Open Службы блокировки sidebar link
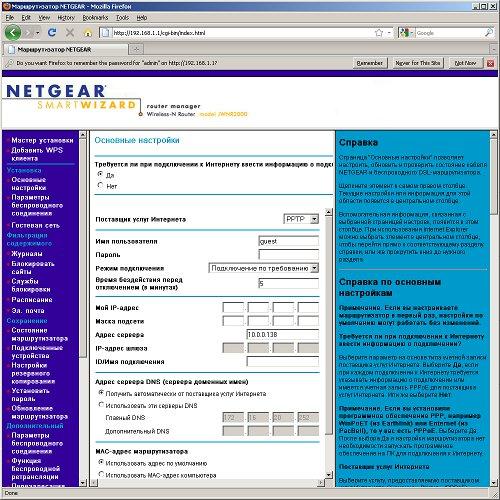The height and width of the screenshot is (500, 500). point(31,285)
